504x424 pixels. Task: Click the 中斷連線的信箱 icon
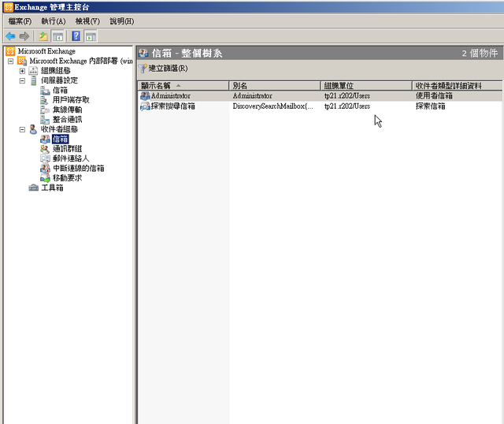[45, 168]
